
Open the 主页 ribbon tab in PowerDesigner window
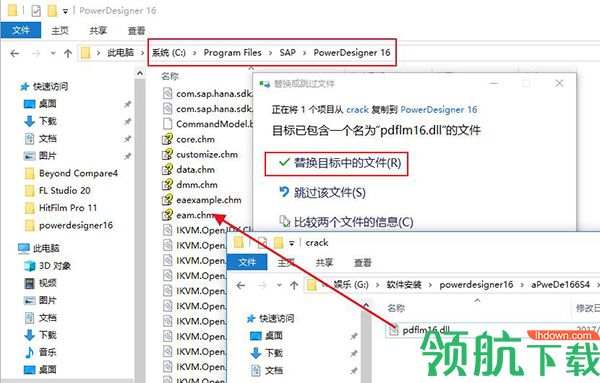click(x=60, y=31)
